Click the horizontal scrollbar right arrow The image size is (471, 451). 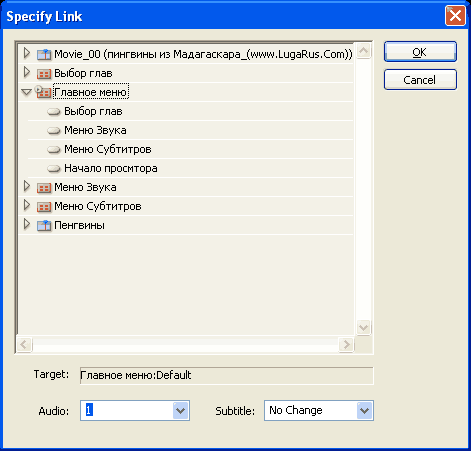pyautogui.click(x=346, y=344)
